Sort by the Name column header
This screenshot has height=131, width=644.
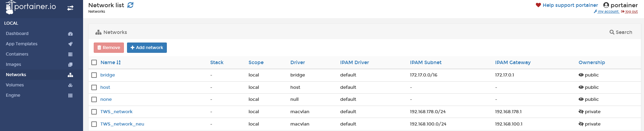pyautogui.click(x=108, y=62)
